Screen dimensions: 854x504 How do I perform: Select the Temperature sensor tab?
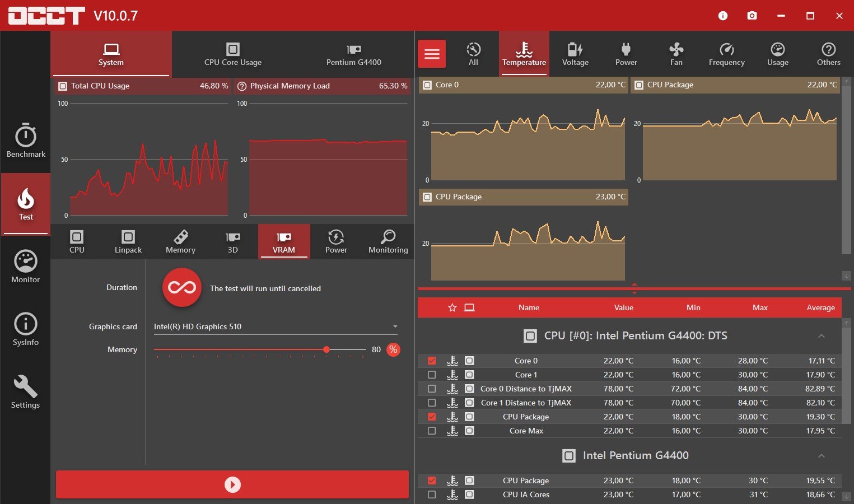click(524, 54)
